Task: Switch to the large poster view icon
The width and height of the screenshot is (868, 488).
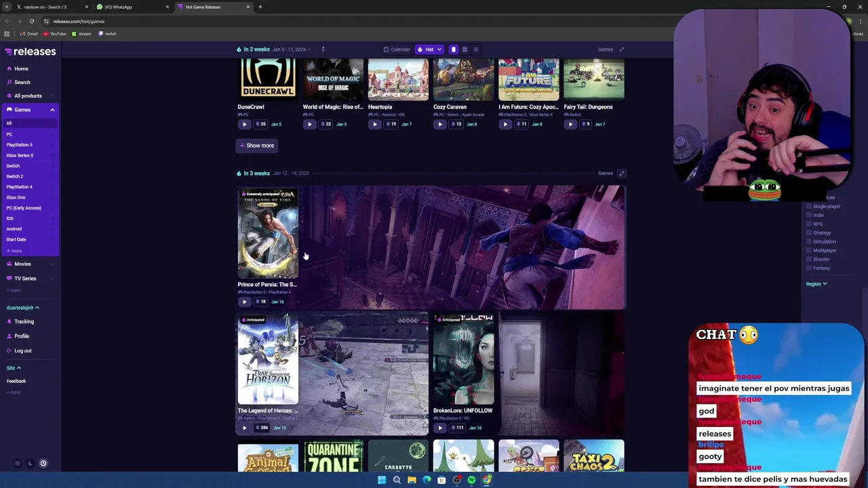Action: click(x=454, y=49)
